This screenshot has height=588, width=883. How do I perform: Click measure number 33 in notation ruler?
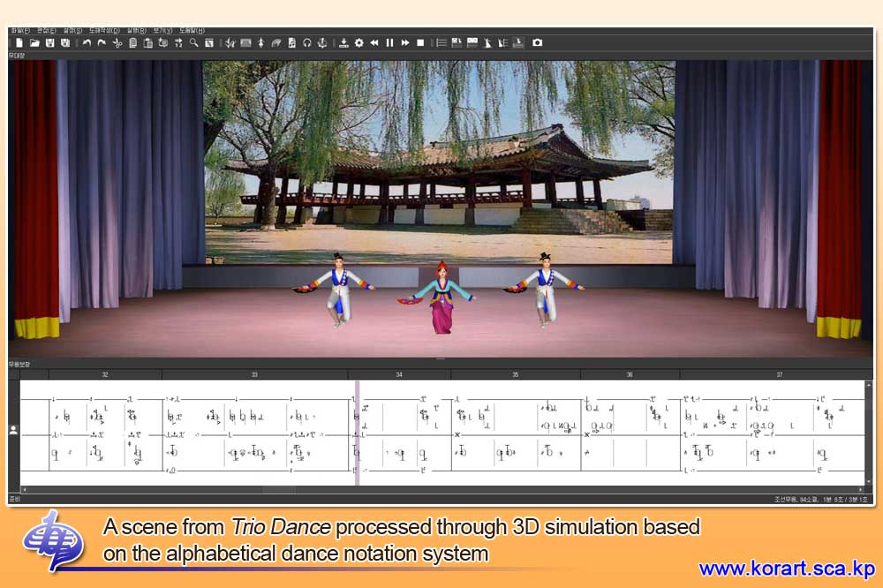point(254,374)
